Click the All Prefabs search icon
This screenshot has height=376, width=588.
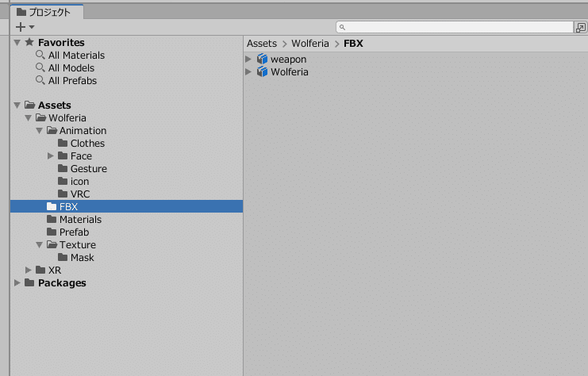coord(40,80)
